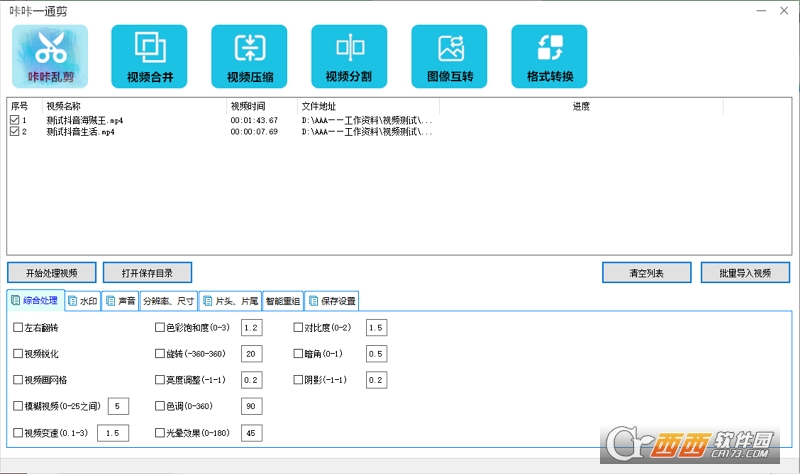This screenshot has height=474, width=800.
Task: Click the vignette value field 0.5
Action: tap(377, 354)
